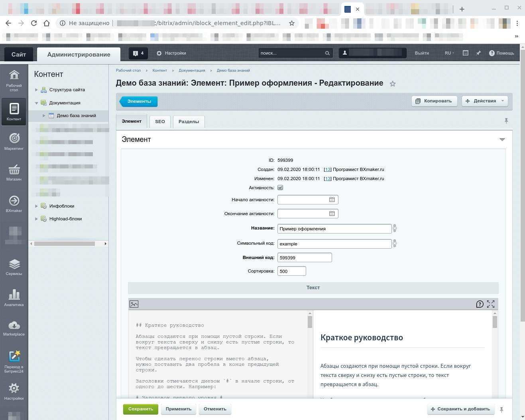Switch to the Разделы tab
The width and height of the screenshot is (525, 420).
coord(188,122)
